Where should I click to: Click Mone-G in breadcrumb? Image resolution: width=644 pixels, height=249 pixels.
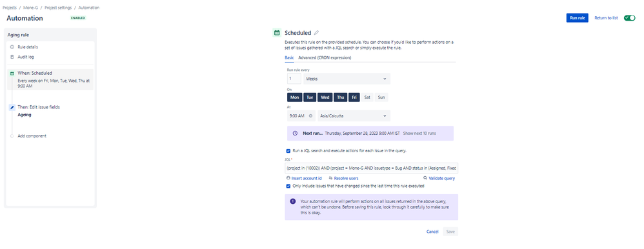point(31,8)
